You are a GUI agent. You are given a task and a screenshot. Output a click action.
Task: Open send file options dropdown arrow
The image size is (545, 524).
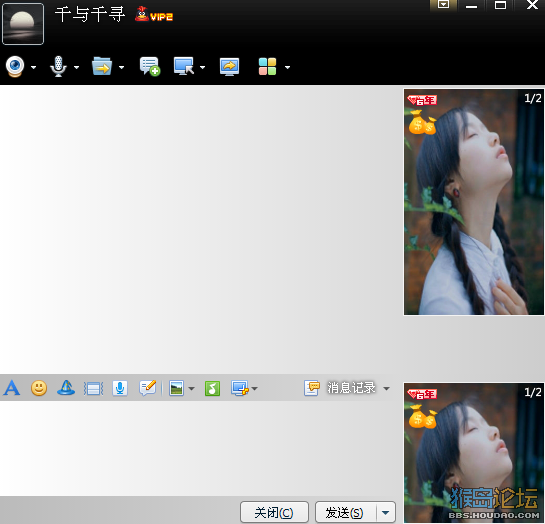[121, 67]
